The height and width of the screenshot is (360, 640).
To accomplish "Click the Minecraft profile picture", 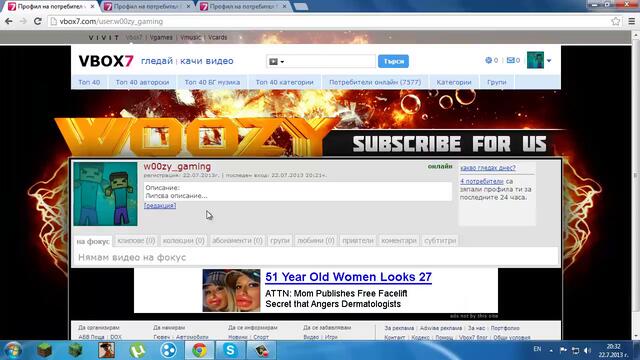I will (105, 194).
